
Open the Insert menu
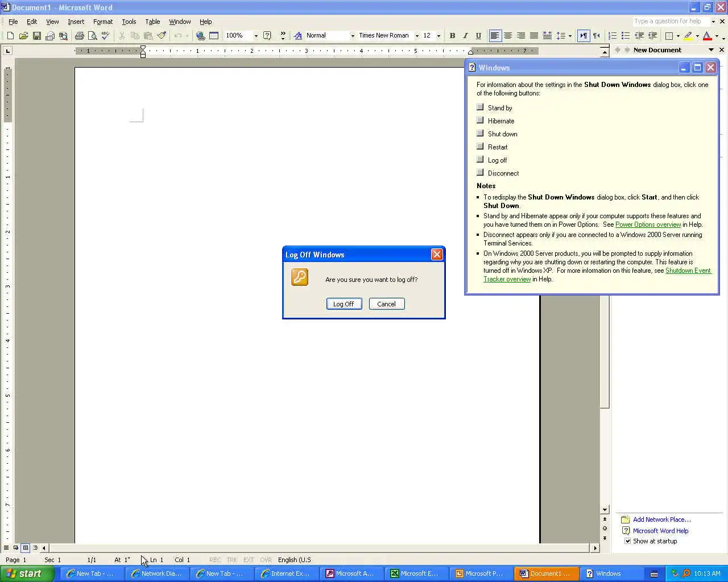(x=76, y=22)
